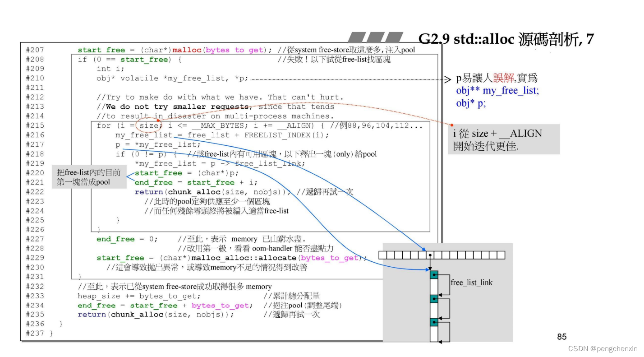The image size is (644, 357).
Task: Click comment "//此時的pool定夠供應至少一個區塊"
Action: (x=207, y=201)
